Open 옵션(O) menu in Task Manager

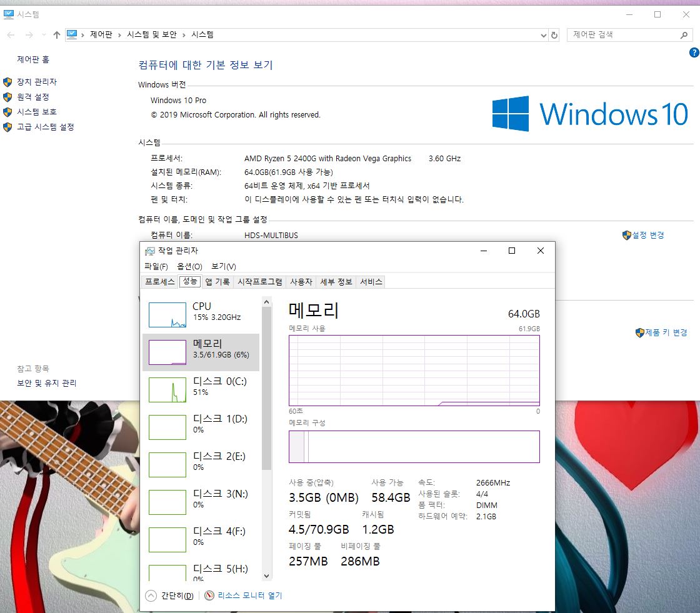click(190, 267)
